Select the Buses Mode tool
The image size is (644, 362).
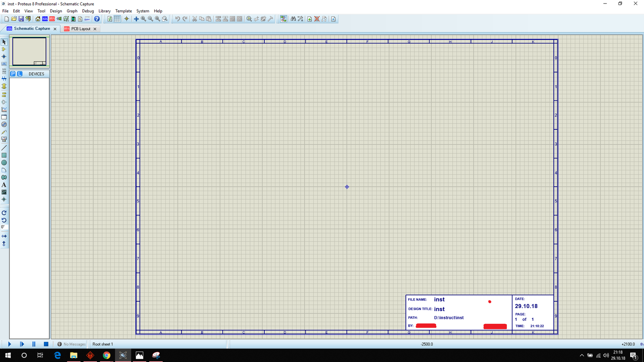pos(4,79)
